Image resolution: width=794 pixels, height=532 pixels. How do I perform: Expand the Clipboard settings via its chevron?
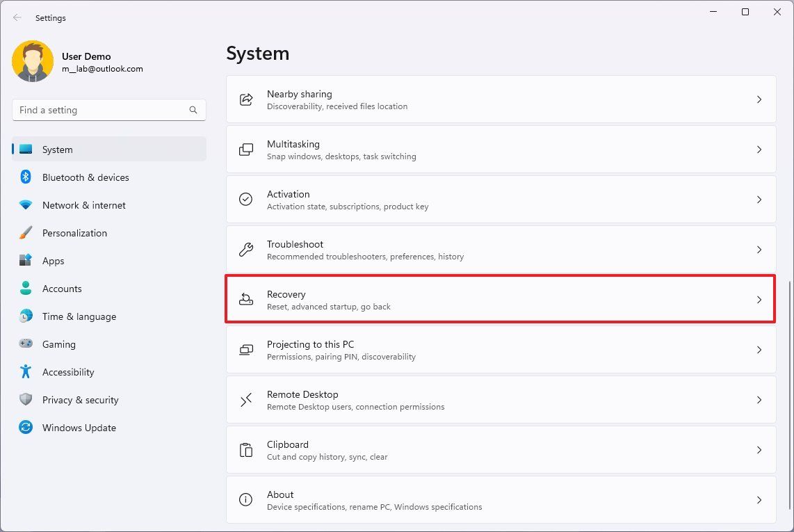pyautogui.click(x=759, y=450)
